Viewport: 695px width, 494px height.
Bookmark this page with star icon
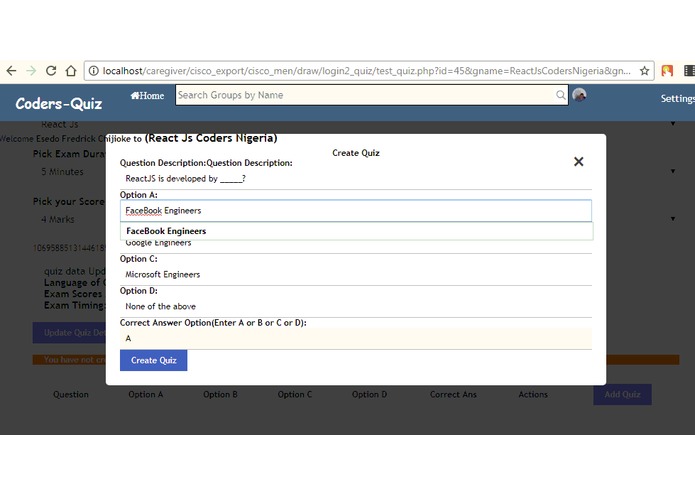644,71
